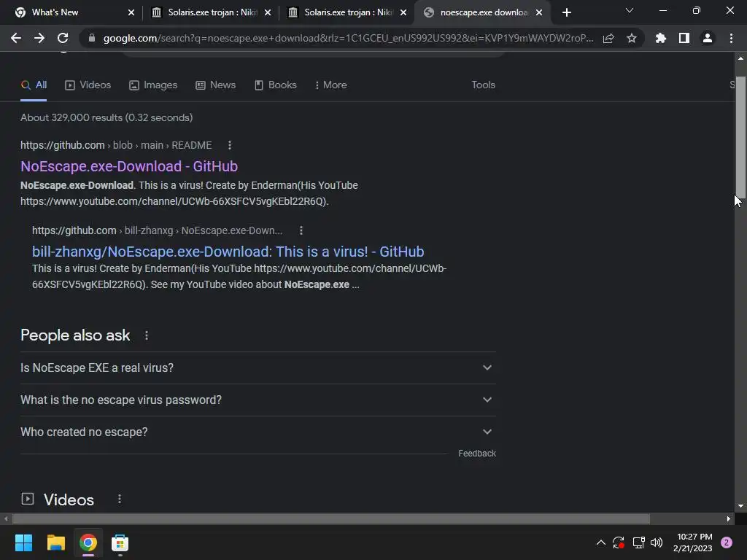Share this page from address bar
The image size is (747, 560).
point(608,39)
